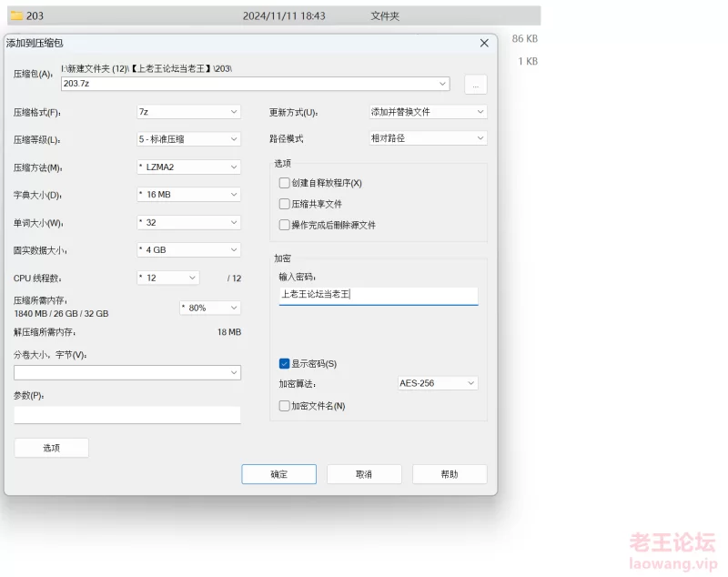Click the 203 folder icon in file list
This screenshot has width=728, height=577.
pyautogui.click(x=16, y=15)
